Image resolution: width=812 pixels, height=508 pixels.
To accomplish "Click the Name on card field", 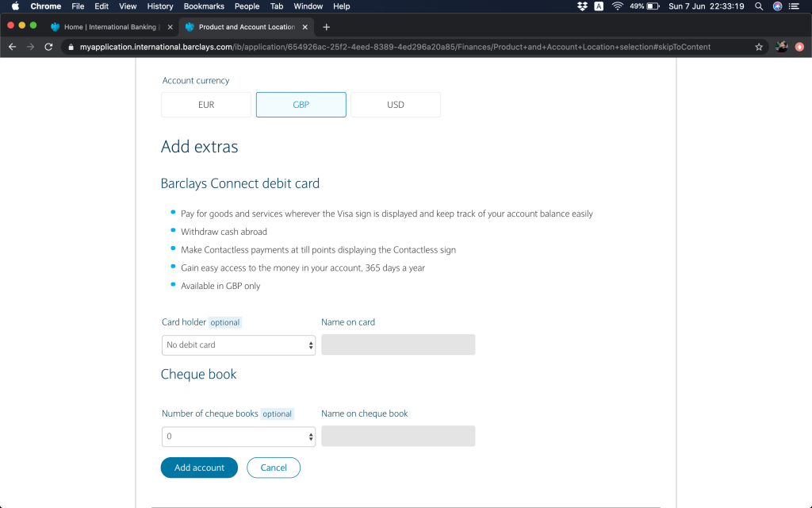I will (x=398, y=344).
